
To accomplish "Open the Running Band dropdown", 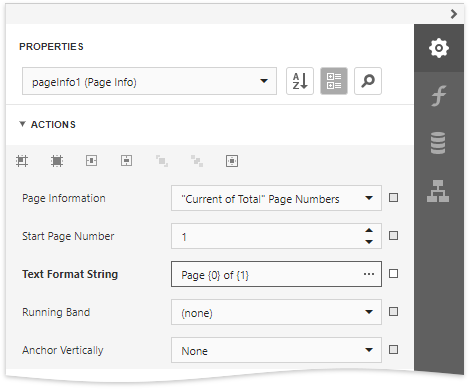I will [x=276, y=312].
